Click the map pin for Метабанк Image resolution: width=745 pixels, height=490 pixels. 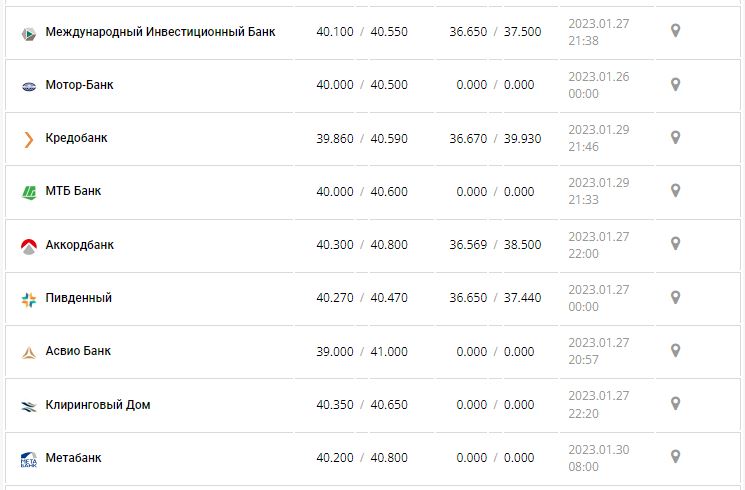(x=675, y=458)
